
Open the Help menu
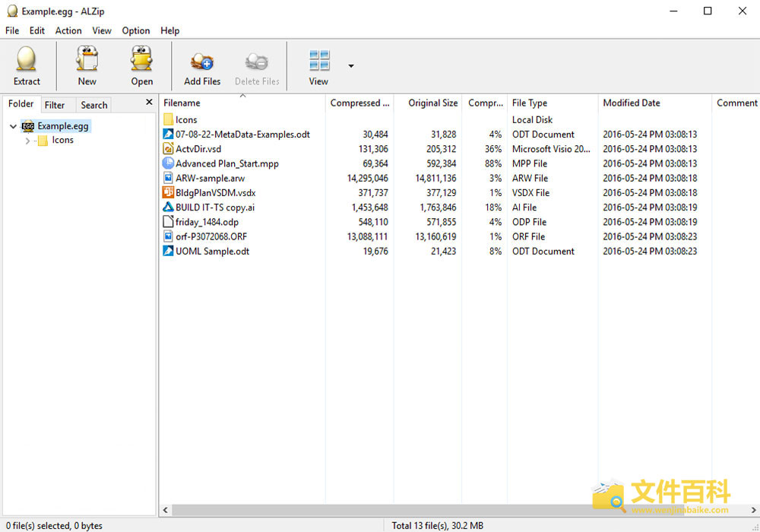coord(170,30)
